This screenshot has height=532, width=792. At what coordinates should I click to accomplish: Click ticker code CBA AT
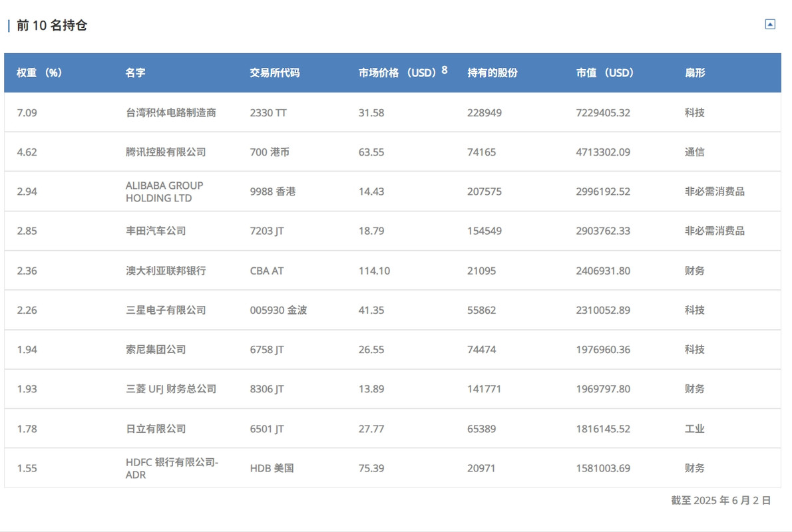click(267, 271)
